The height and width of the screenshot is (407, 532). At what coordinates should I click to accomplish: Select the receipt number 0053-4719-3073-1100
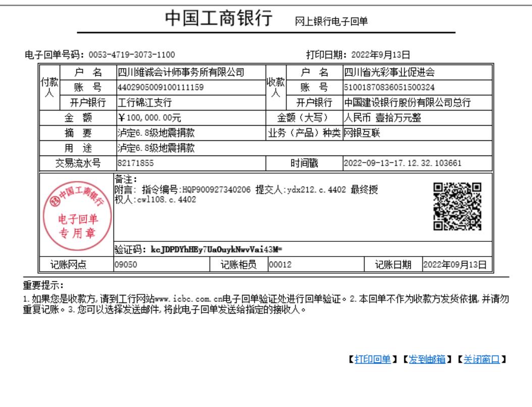pos(132,55)
